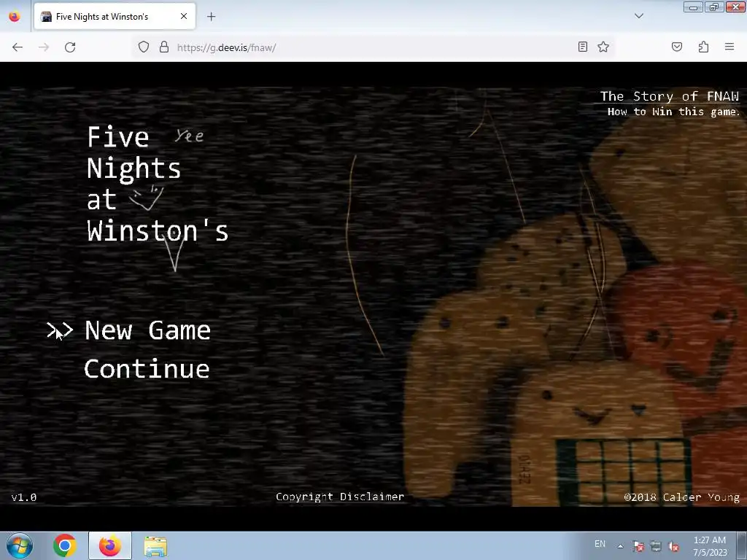Save page to Pocket
Screen dimensions: 747x560
[677, 47]
